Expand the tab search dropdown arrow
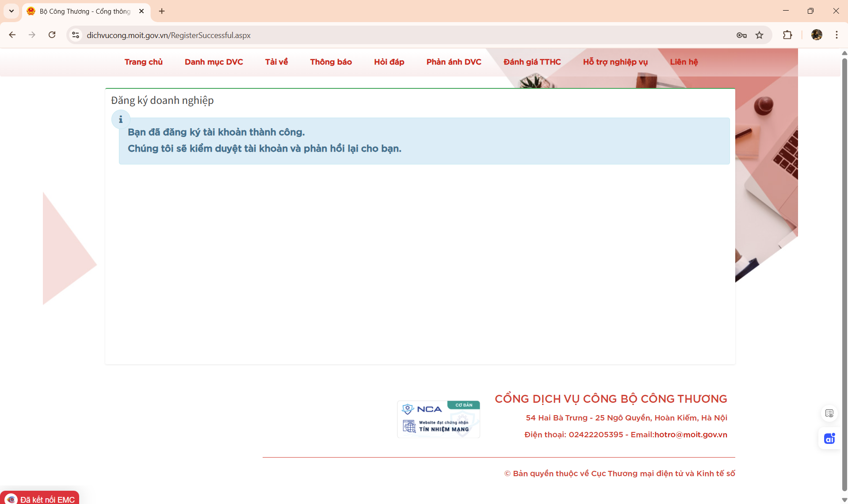The image size is (848, 504). tap(11, 11)
